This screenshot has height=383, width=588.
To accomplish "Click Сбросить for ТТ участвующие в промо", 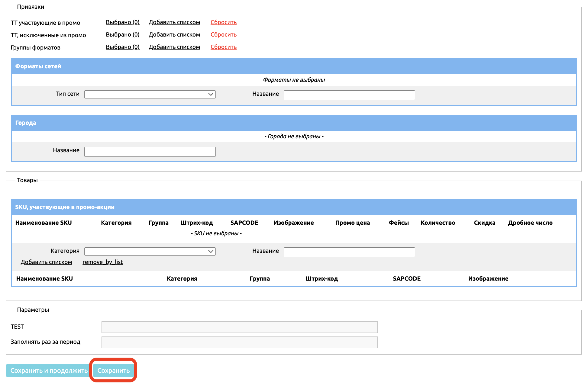I will point(223,22).
